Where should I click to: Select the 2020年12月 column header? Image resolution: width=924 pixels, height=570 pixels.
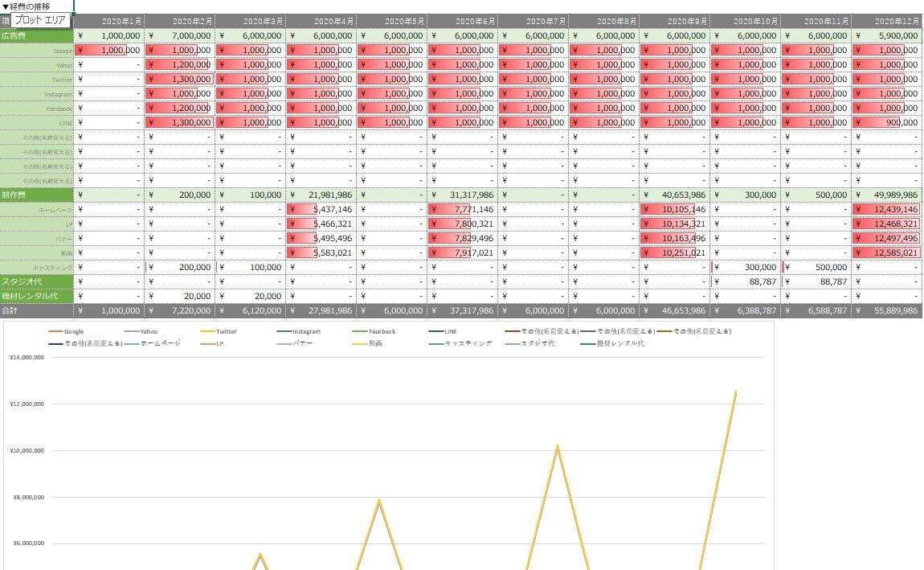click(887, 21)
